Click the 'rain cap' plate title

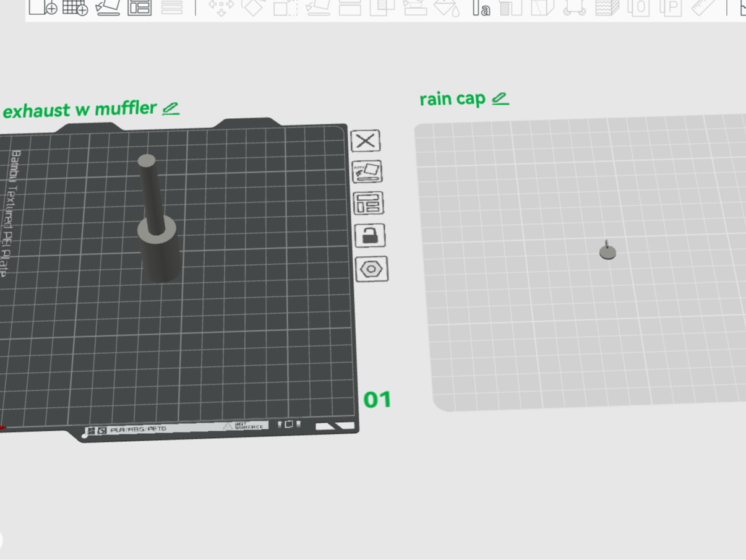452,99
